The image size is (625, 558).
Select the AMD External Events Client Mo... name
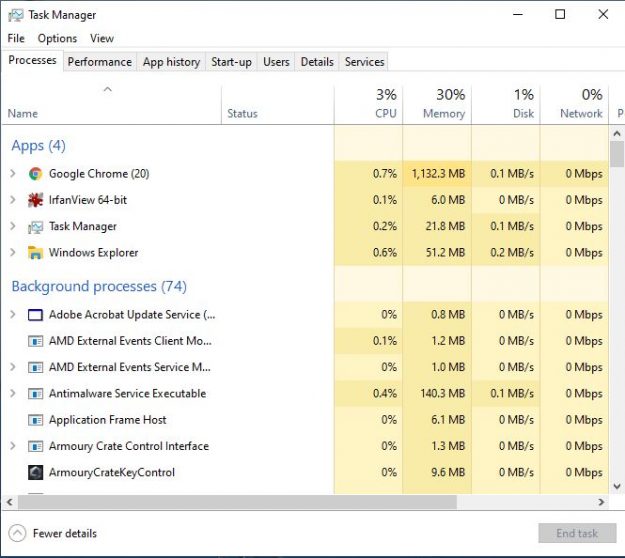coord(130,341)
